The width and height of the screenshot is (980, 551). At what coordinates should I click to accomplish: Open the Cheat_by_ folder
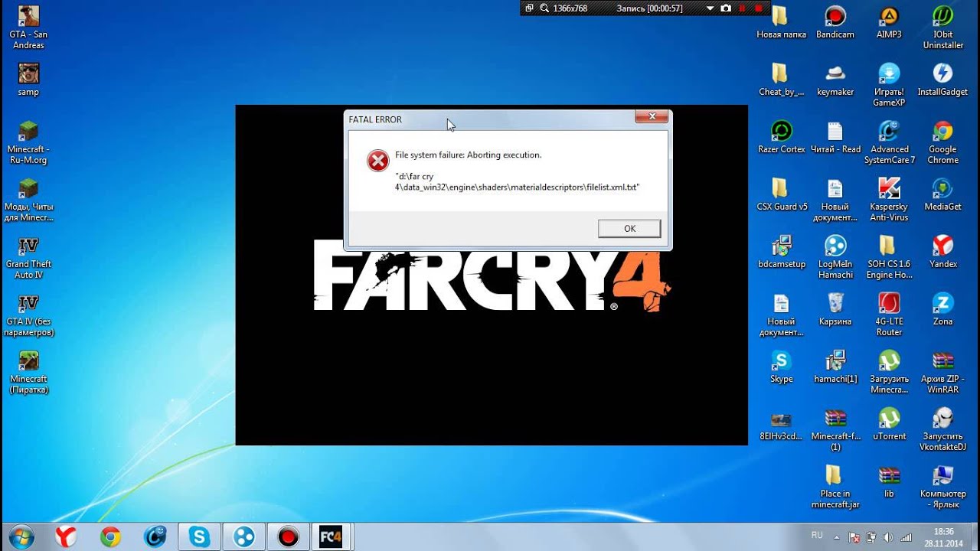[781, 80]
